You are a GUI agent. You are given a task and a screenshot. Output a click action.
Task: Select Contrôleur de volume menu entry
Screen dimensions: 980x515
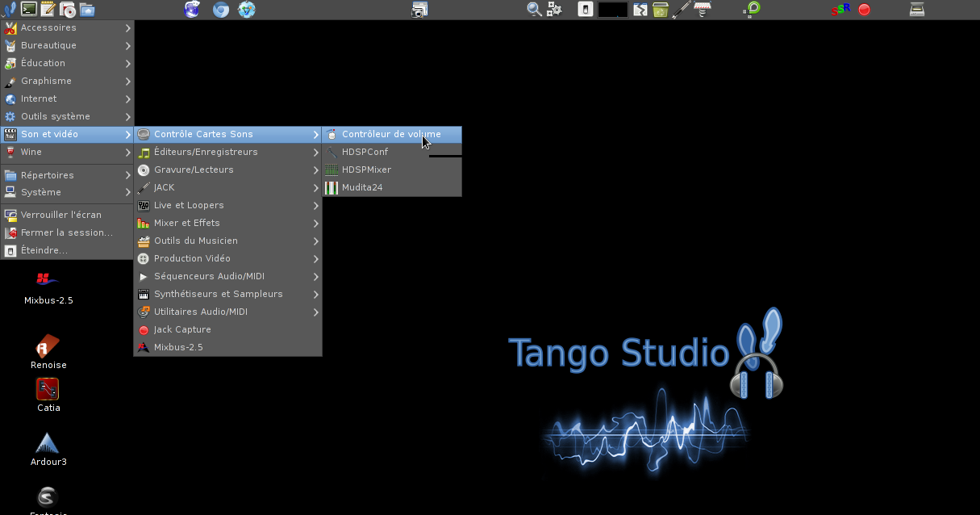391,134
